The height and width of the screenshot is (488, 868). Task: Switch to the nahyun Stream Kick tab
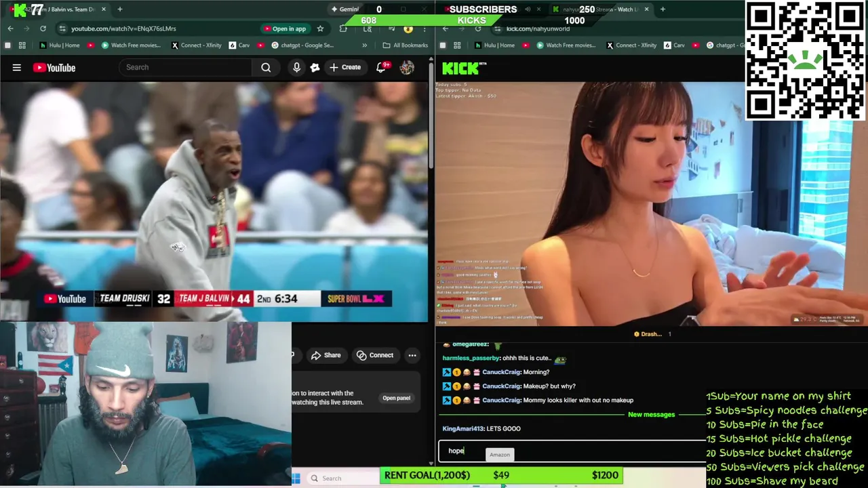(597, 9)
